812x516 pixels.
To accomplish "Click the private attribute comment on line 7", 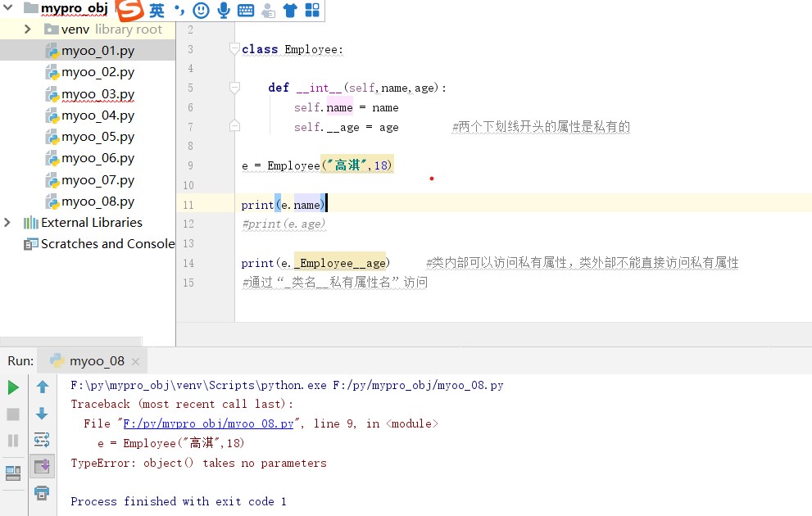I will pos(541,127).
